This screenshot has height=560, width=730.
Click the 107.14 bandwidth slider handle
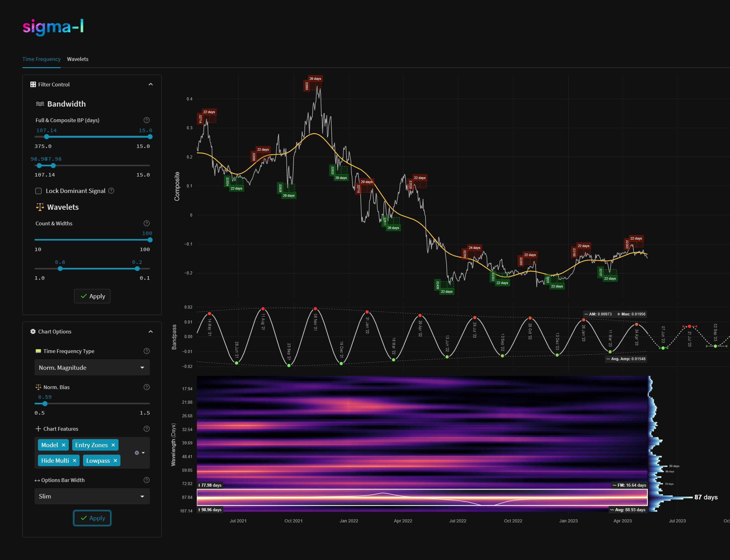[46, 137]
